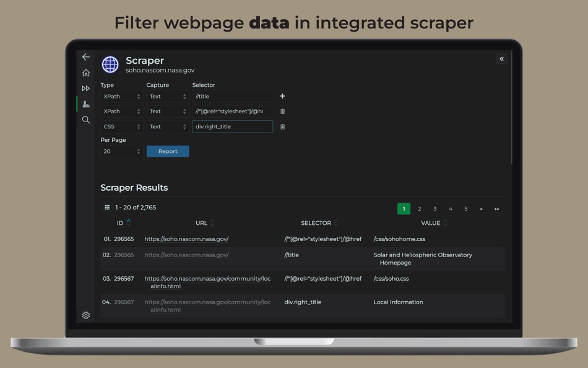Open the Type dropdown showing CSS
Screen dimensions: 588x368
click(x=121, y=126)
